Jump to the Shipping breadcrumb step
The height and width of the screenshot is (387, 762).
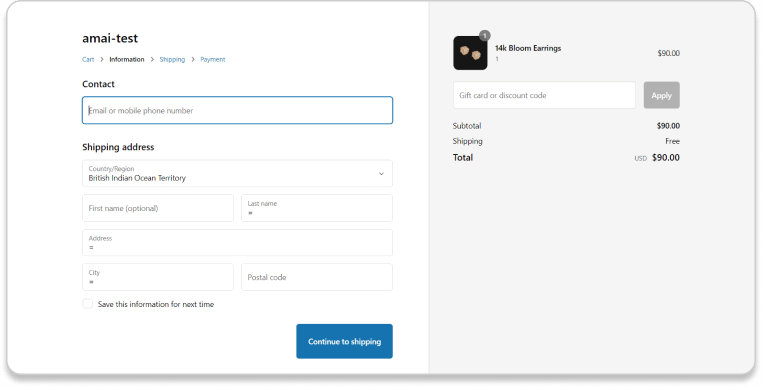(172, 59)
